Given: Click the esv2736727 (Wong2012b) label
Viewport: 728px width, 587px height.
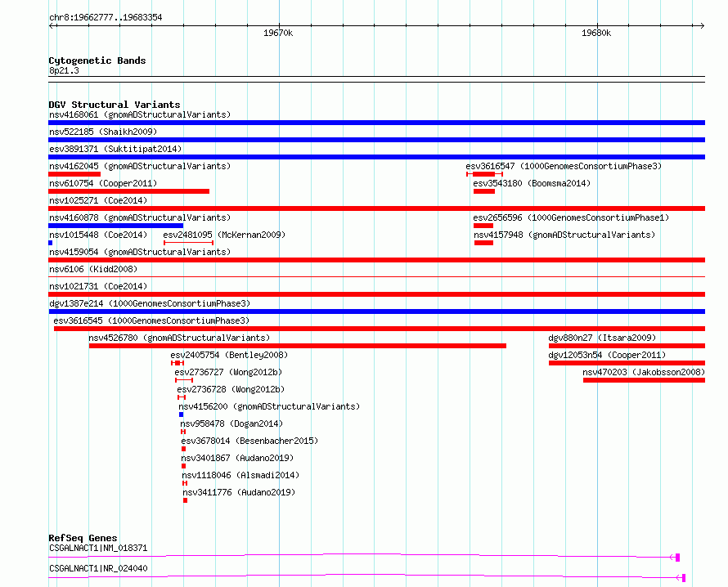Looking at the screenshot, I should pyautogui.click(x=228, y=372).
